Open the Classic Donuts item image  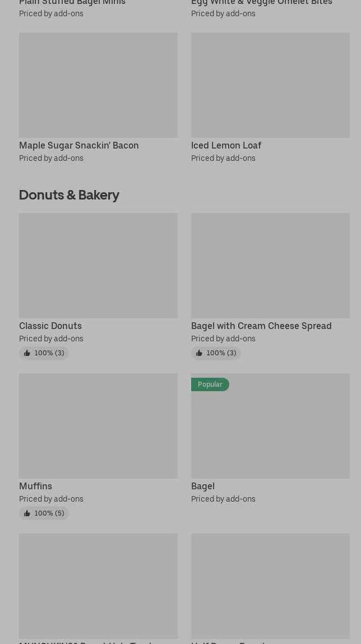click(98, 265)
